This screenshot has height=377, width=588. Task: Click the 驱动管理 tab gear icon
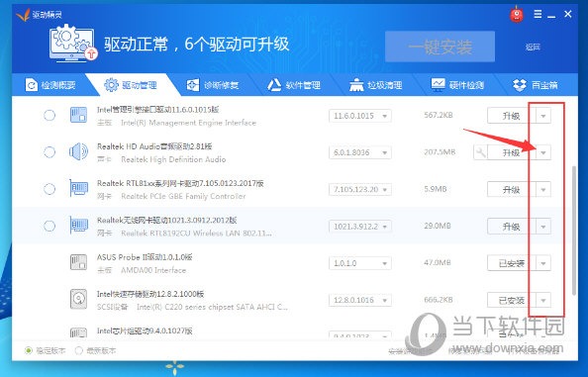[111, 85]
